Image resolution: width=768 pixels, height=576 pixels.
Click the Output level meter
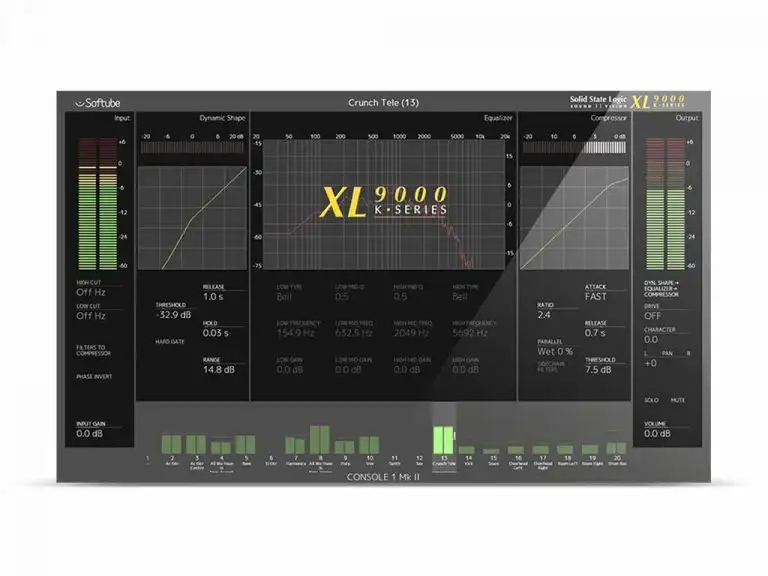[x=665, y=203]
